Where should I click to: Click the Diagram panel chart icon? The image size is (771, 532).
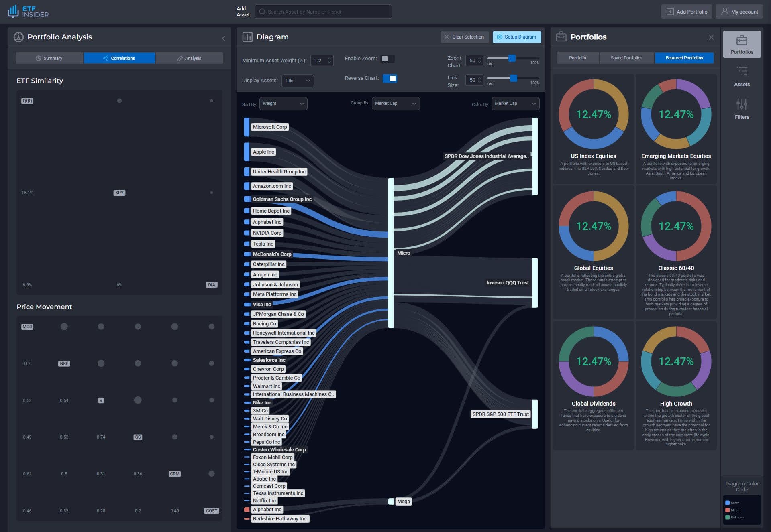tap(247, 37)
